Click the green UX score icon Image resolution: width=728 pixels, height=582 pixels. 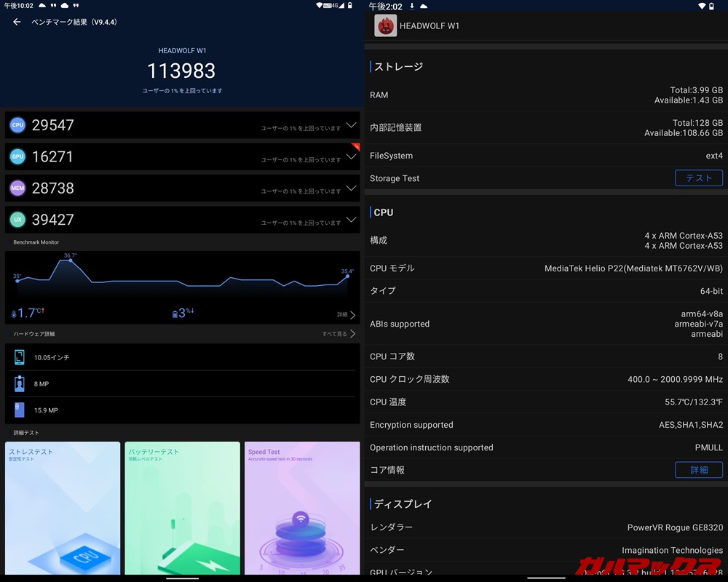pyautogui.click(x=17, y=220)
